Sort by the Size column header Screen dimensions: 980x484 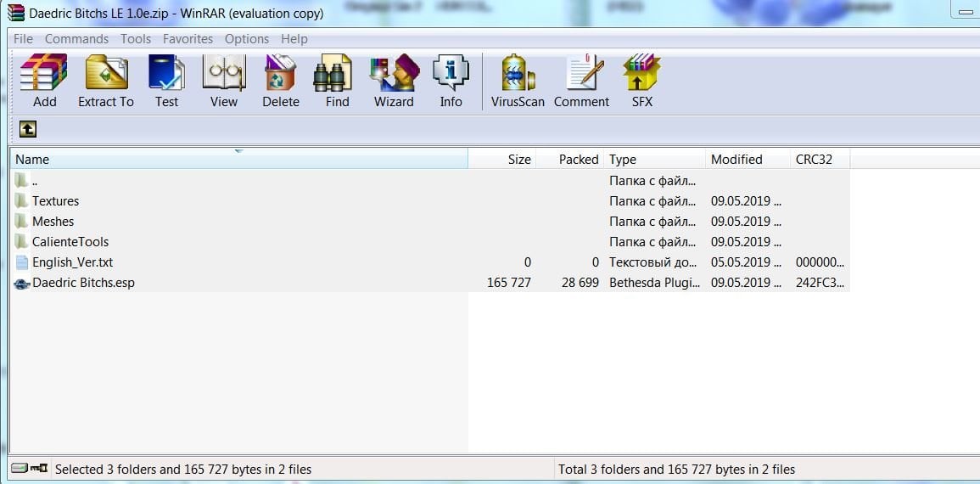(x=501, y=160)
